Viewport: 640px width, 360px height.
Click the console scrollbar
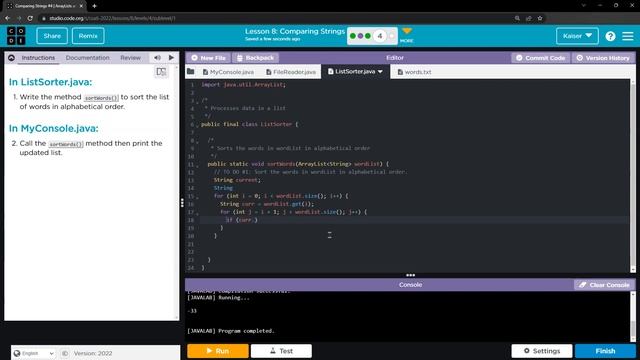point(633,316)
